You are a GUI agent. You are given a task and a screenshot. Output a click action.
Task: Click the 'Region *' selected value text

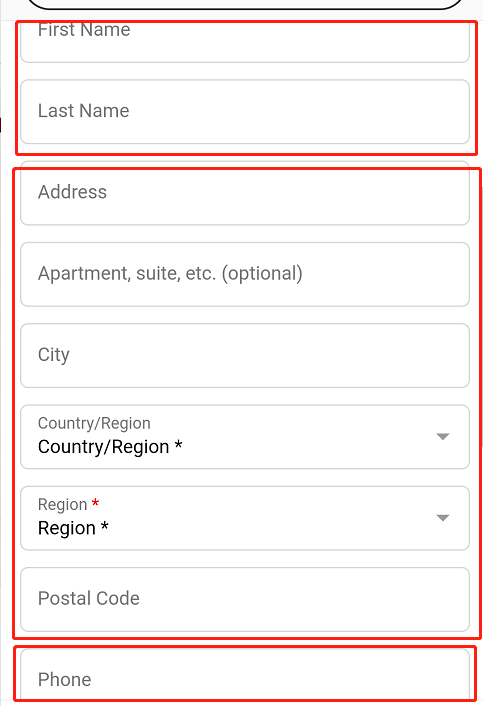[x=73, y=528]
